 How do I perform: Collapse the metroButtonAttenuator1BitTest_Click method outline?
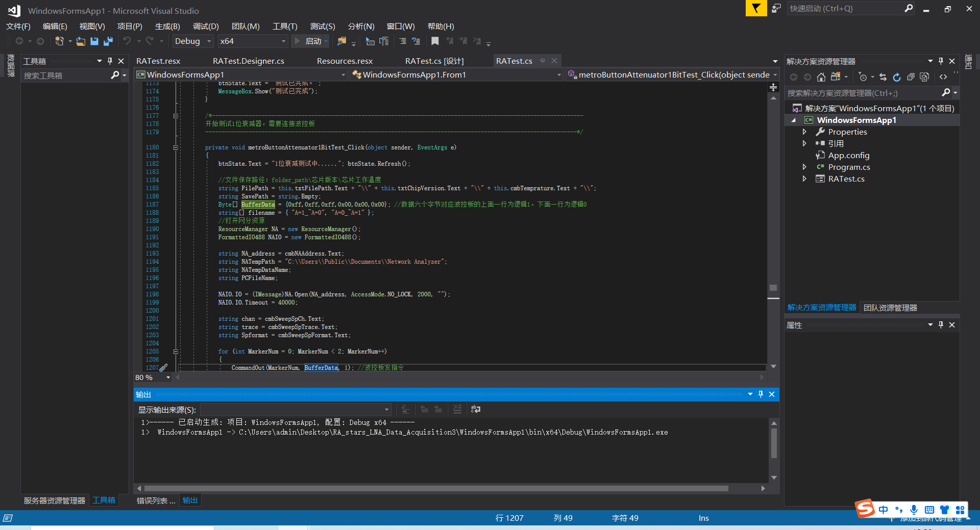click(176, 147)
